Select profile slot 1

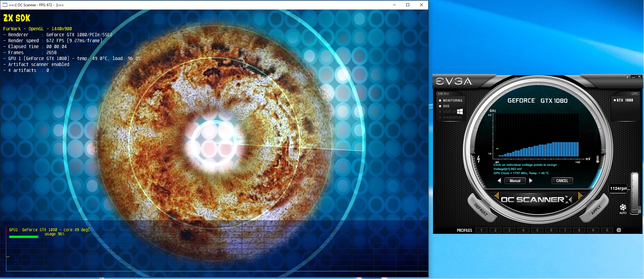click(x=481, y=230)
